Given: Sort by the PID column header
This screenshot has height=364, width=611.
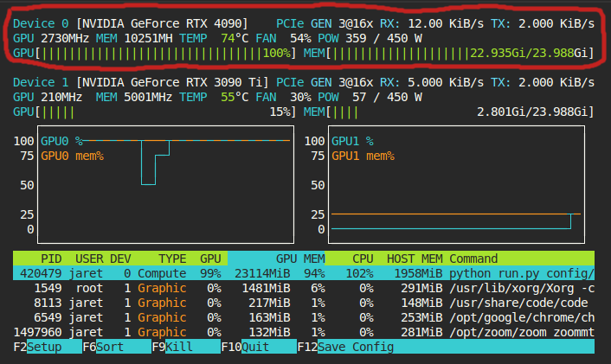Looking at the screenshot, I should (x=51, y=259).
